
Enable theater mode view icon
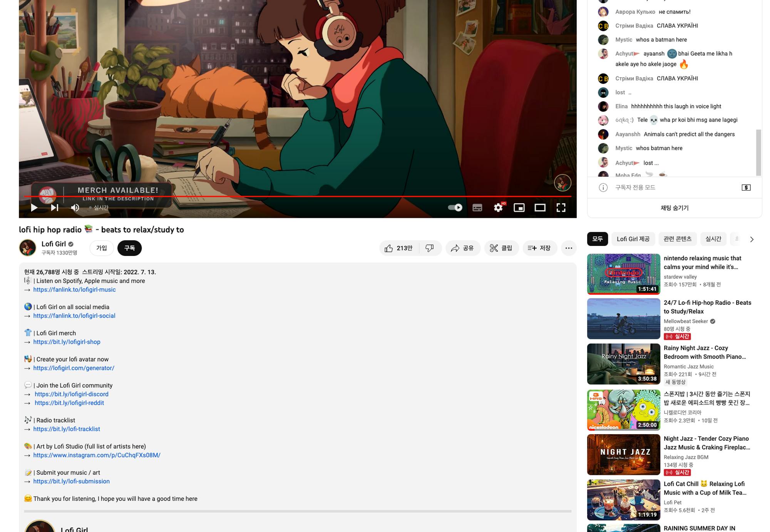[x=540, y=207]
